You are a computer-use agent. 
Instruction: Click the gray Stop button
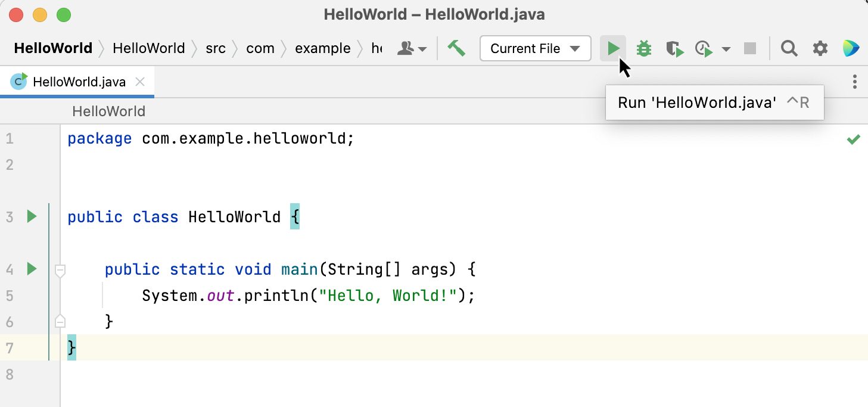750,48
